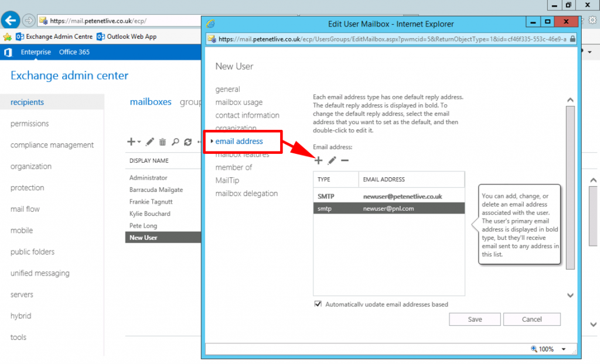Edit the selected email address with the pencil icon
600x364 pixels.
point(332,160)
